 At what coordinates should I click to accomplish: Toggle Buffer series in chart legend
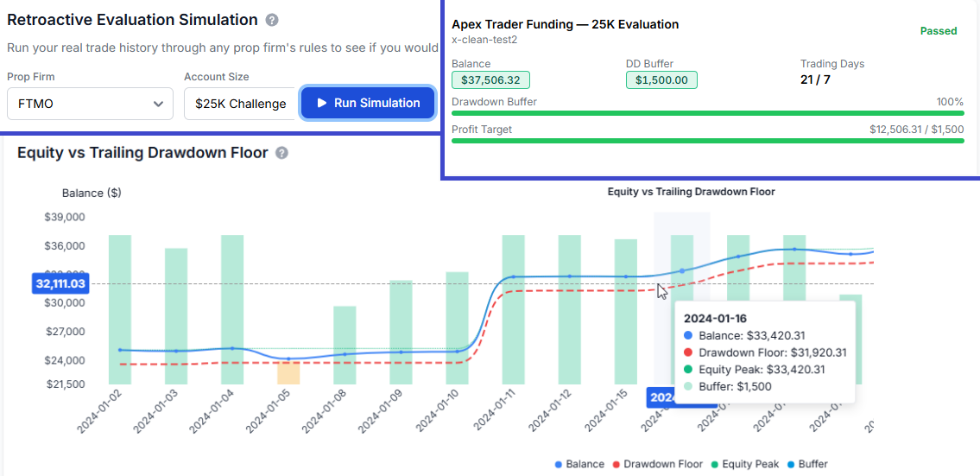(806, 464)
